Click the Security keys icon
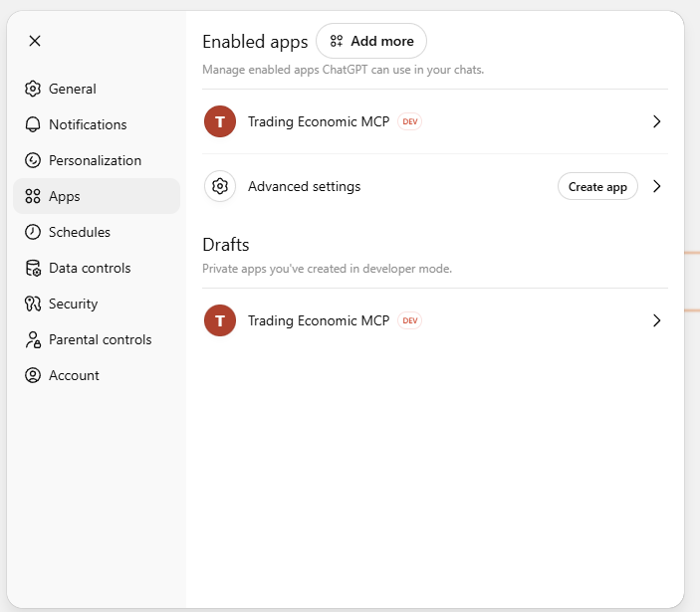 tap(33, 304)
